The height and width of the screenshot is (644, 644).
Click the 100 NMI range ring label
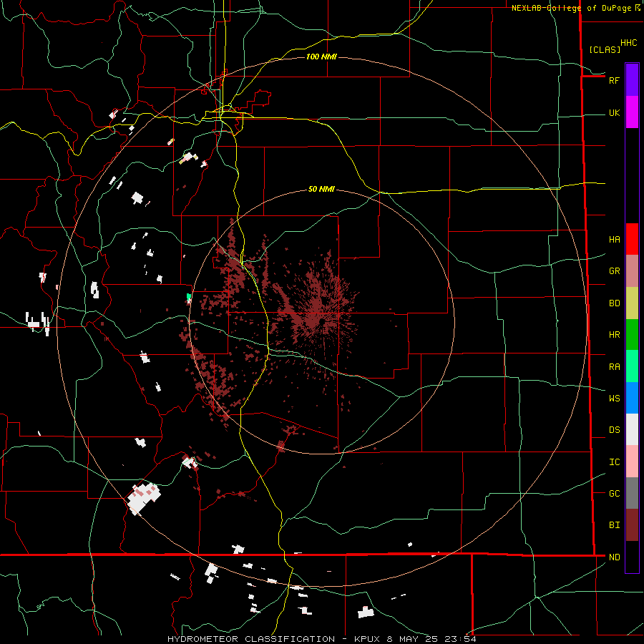pyautogui.click(x=321, y=57)
